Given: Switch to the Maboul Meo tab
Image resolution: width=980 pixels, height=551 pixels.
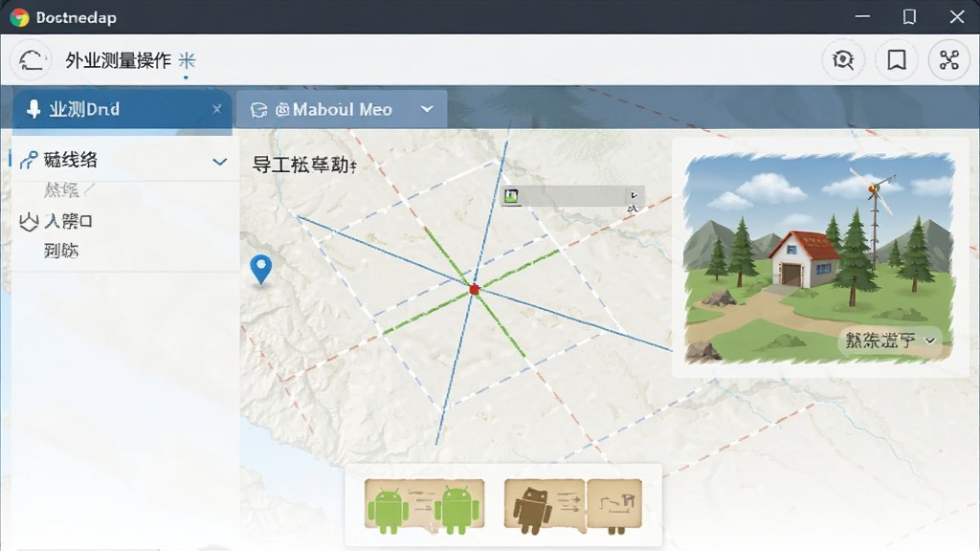Looking at the screenshot, I should (x=342, y=110).
